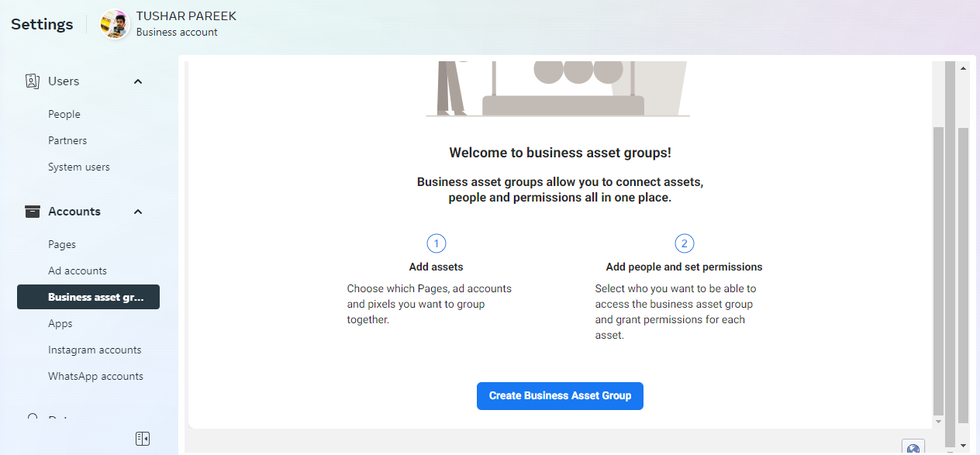Go to Instagram accounts
This screenshot has width=980, height=455.
coord(95,350)
